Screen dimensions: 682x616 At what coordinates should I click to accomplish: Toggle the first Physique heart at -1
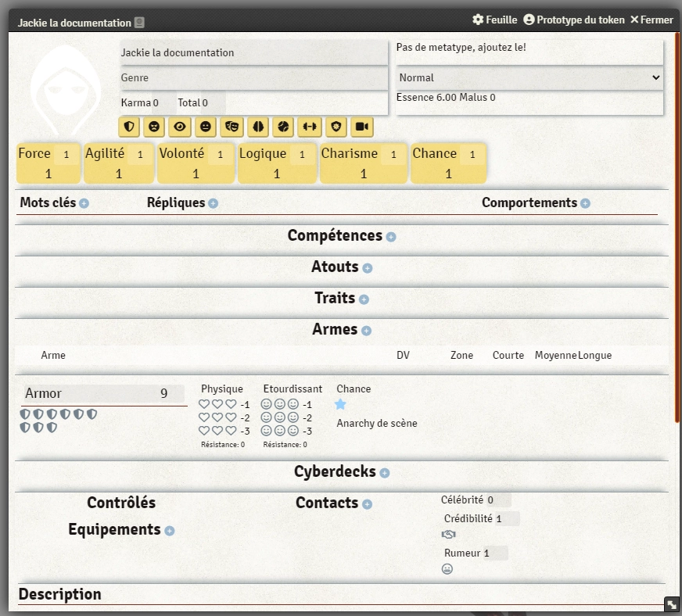[204, 404]
